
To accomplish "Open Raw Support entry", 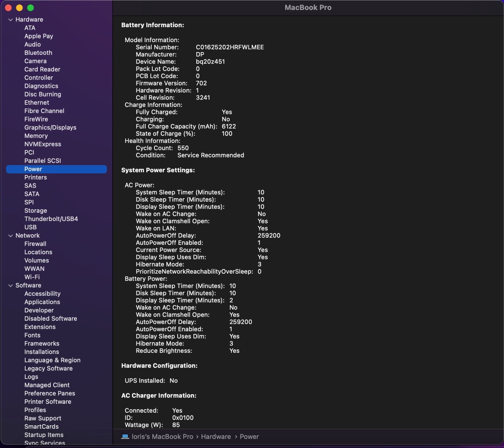I will point(43,418).
